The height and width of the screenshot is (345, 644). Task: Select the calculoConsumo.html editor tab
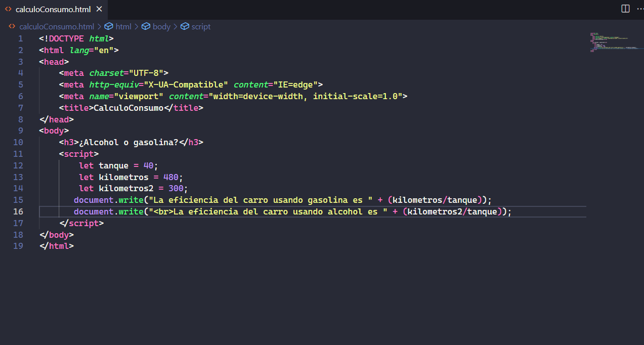click(x=54, y=9)
